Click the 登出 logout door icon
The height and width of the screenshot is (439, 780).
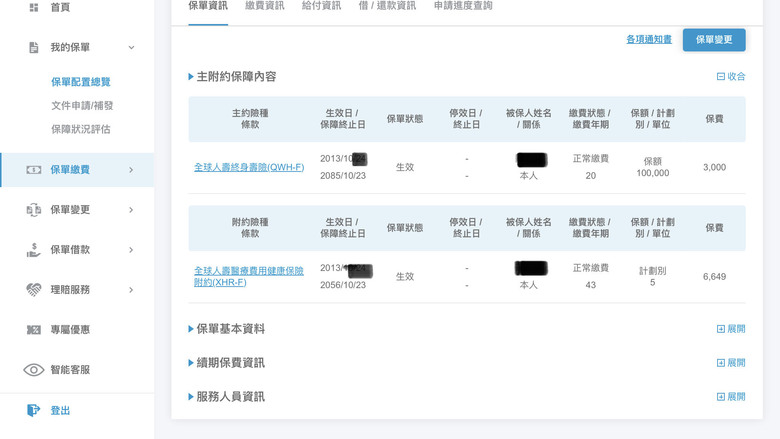click(x=34, y=410)
